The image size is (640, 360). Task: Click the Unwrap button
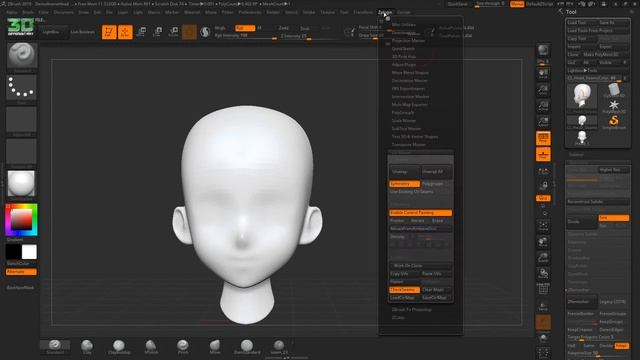coord(404,172)
